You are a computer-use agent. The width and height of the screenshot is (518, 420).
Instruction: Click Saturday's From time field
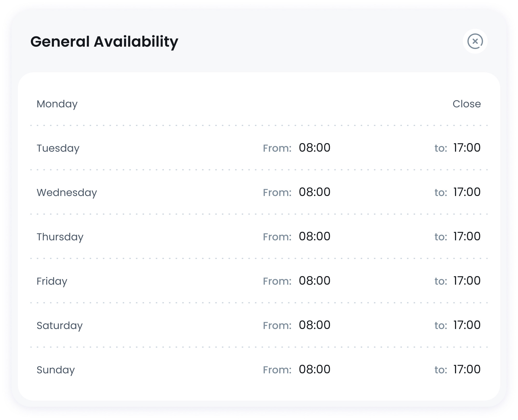[x=315, y=325]
